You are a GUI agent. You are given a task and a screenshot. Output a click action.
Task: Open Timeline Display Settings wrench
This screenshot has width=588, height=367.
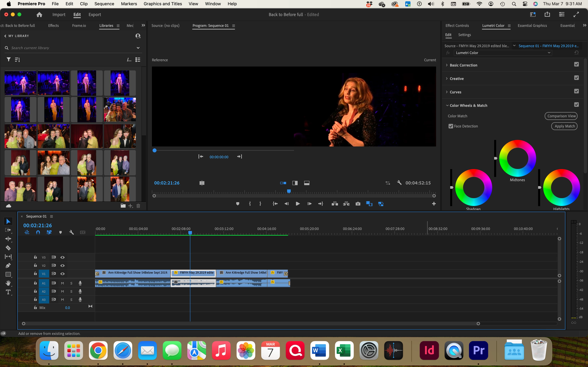(71, 232)
